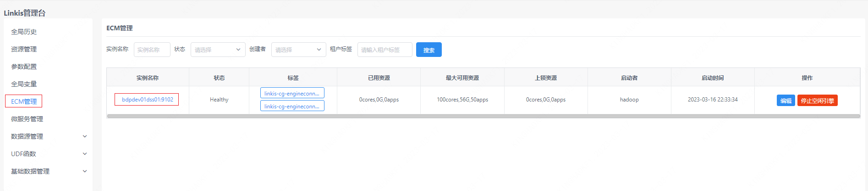
Task: Open instance link bdpdev01dss01:9102
Action: pyautogui.click(x=147, y=100)
